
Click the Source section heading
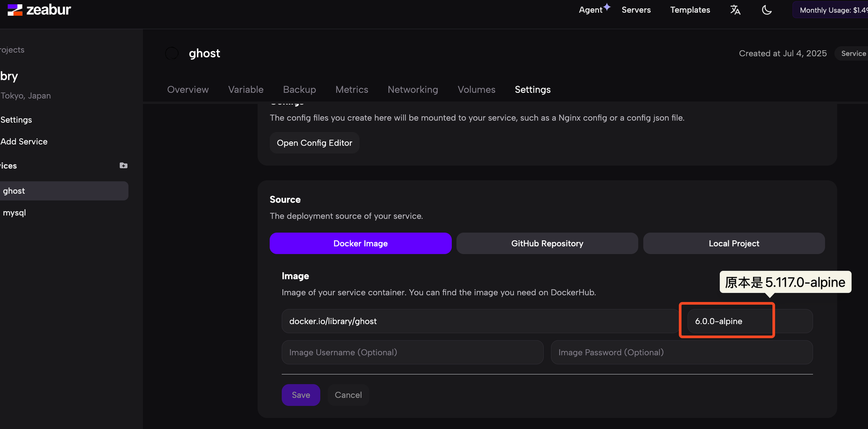(x=285, y=200)
